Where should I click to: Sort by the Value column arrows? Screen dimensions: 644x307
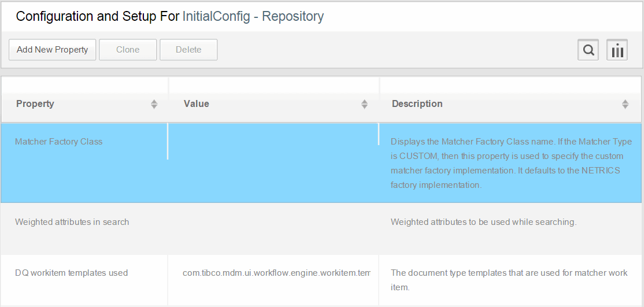click(x=364, y=105)
